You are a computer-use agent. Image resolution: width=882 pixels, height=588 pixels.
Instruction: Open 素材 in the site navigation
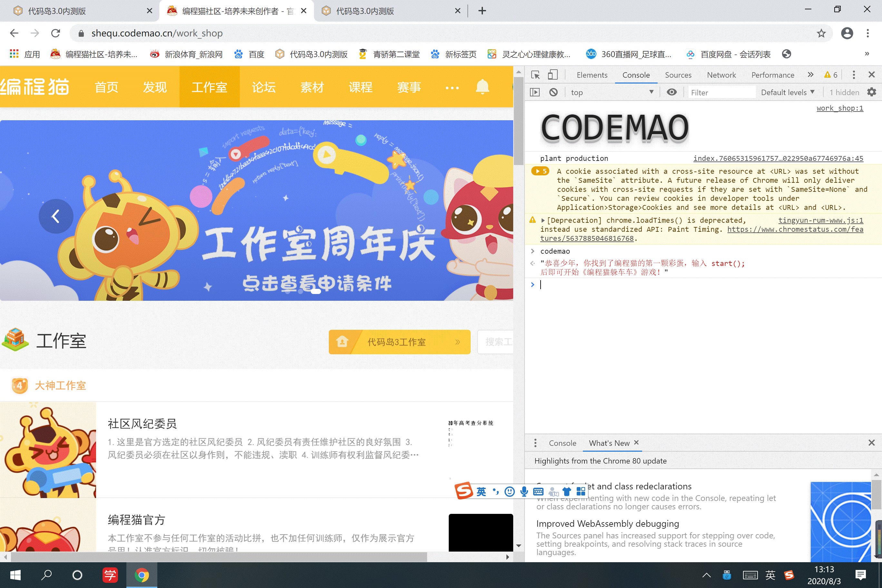pos(312,87)
